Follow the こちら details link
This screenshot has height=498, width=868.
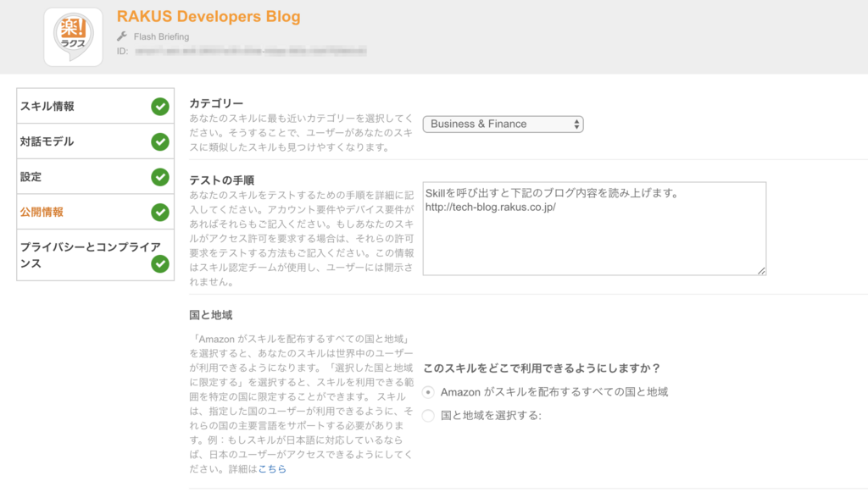272,468
